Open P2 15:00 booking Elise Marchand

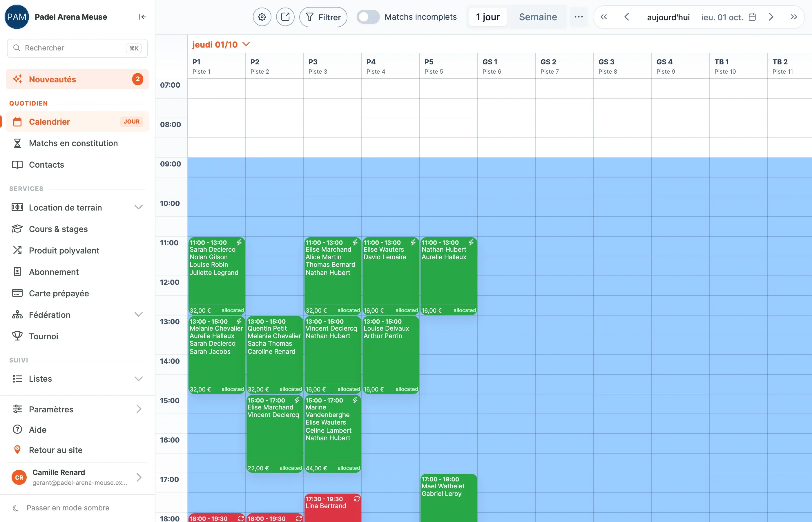click(275, 434)
